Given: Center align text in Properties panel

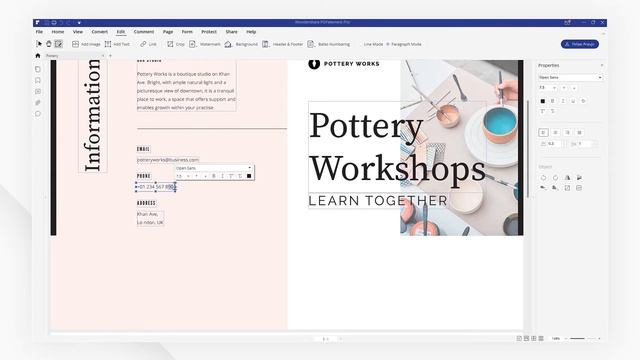Looking at the screenshot, I should 555,133.
